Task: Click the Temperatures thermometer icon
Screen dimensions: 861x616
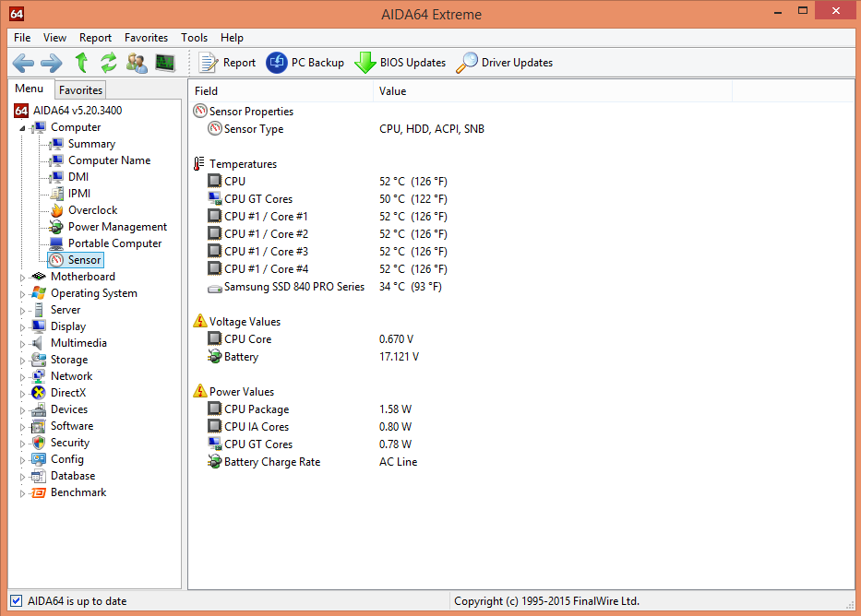Action: [198, 163]
